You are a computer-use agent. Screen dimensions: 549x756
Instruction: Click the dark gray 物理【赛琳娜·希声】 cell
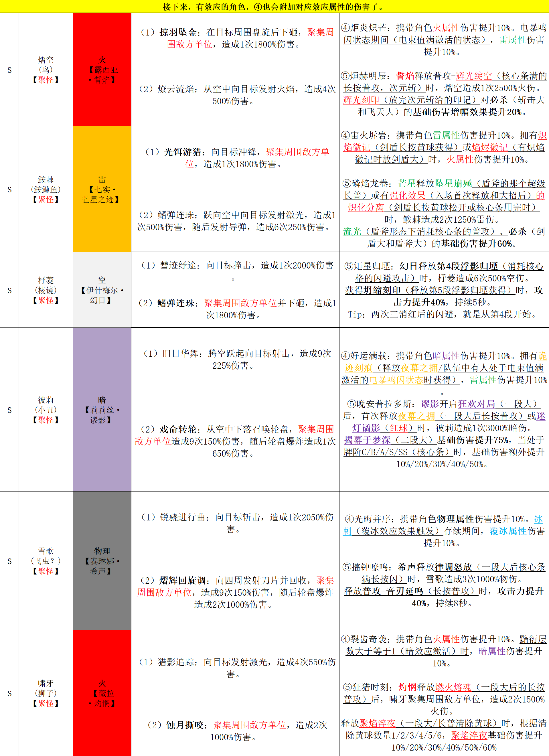click(x=102, y=561)
